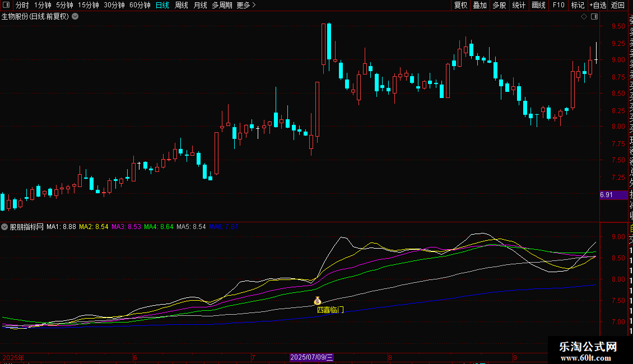The height and width of the screenshot is (364, 633).
Task: Click the 2025/07/09/三 date marker
Action: click(311, 357)
